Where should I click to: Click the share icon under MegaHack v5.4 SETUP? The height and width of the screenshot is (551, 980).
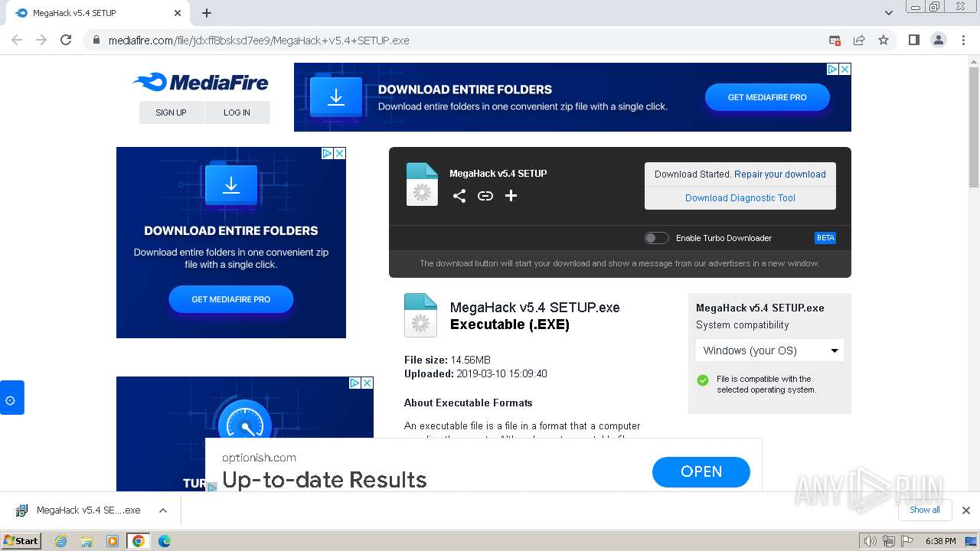(459, 196)
